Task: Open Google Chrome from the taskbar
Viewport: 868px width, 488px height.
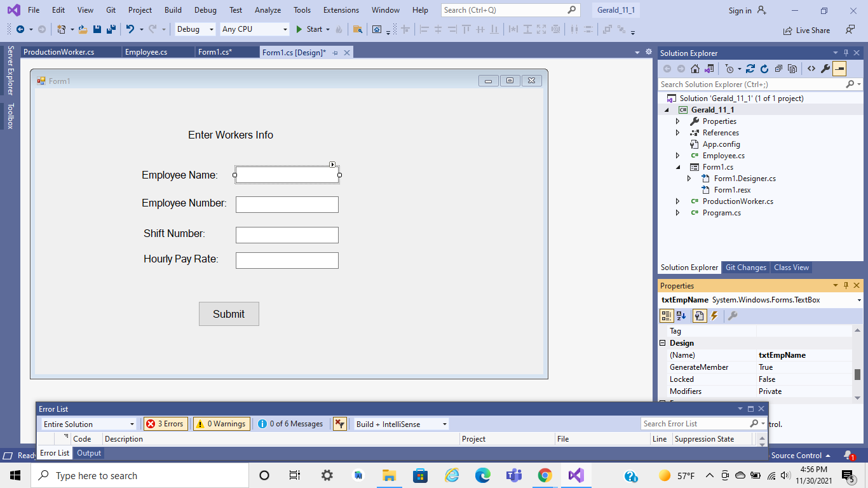Action: [545, 475]
